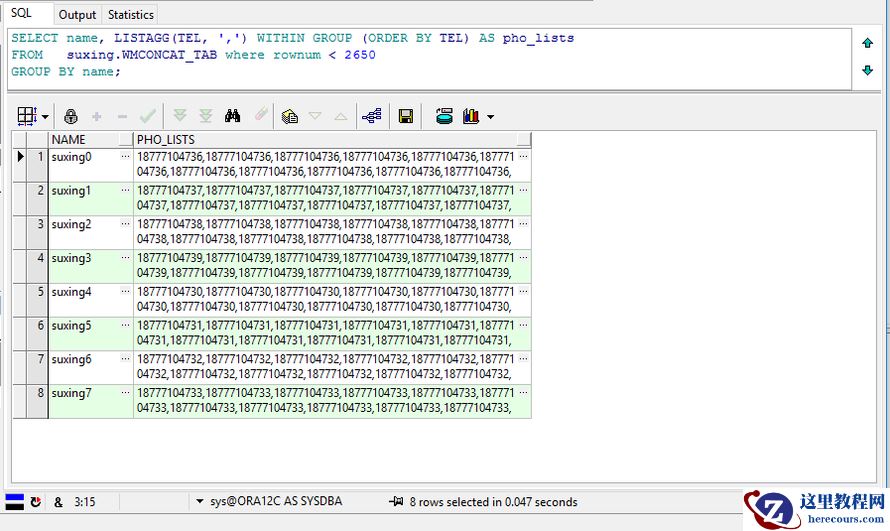The image size is (890, 531).
Task: Click the Linked query tree icon
Action: (x=371, y=116)
